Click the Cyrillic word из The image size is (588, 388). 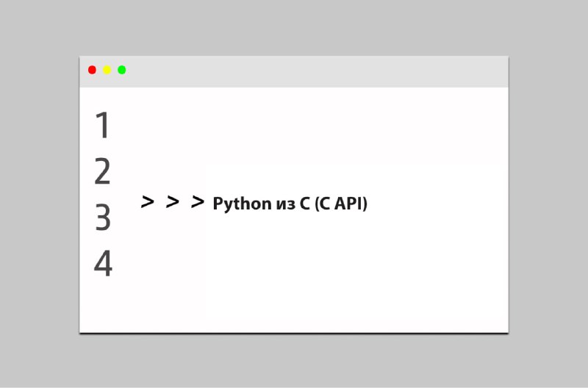(286, 205)
